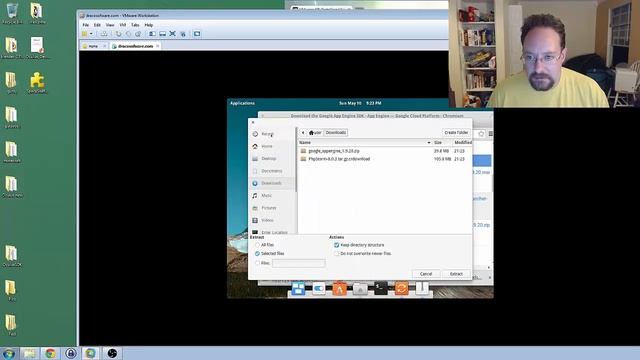This screenshot has height=360, width=640.
Task: Cancel the extract dialog
Action: click(426, 274)
